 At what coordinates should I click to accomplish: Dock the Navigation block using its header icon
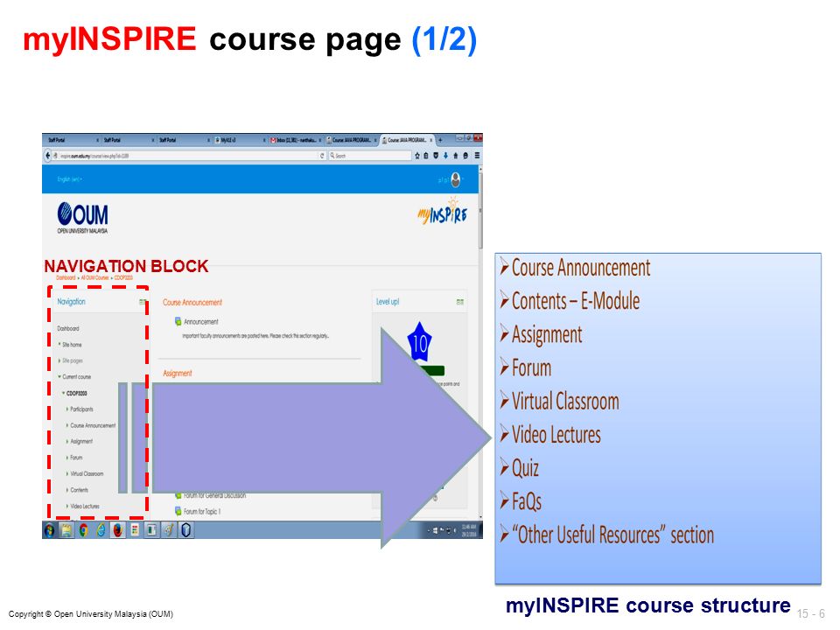click(143, 302)
